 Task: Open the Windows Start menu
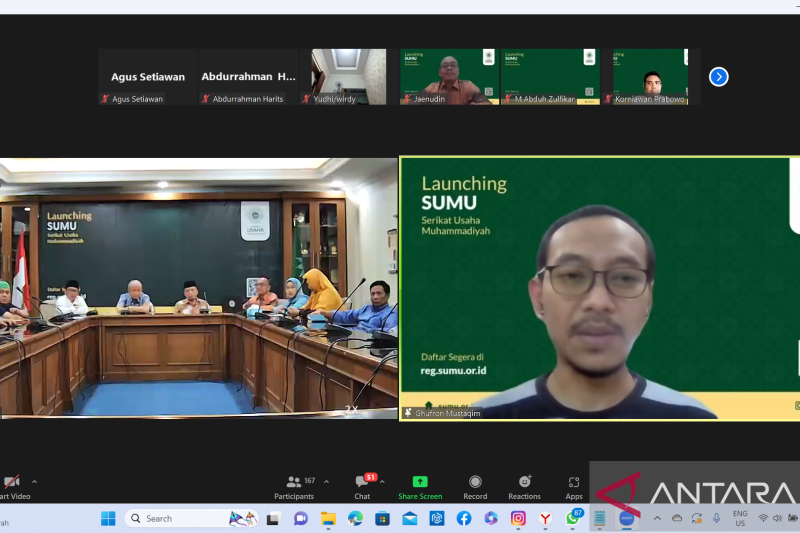pyautogui.click(x=108, y=519)
